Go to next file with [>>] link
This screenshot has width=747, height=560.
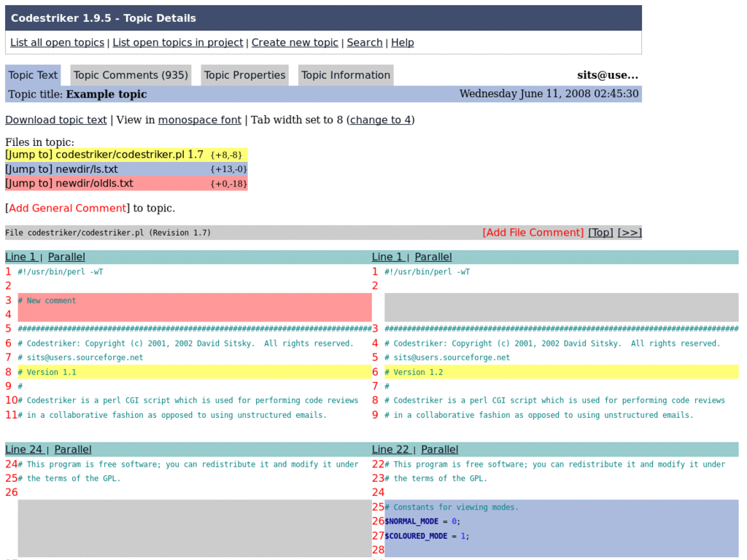(x=630, y=233)
